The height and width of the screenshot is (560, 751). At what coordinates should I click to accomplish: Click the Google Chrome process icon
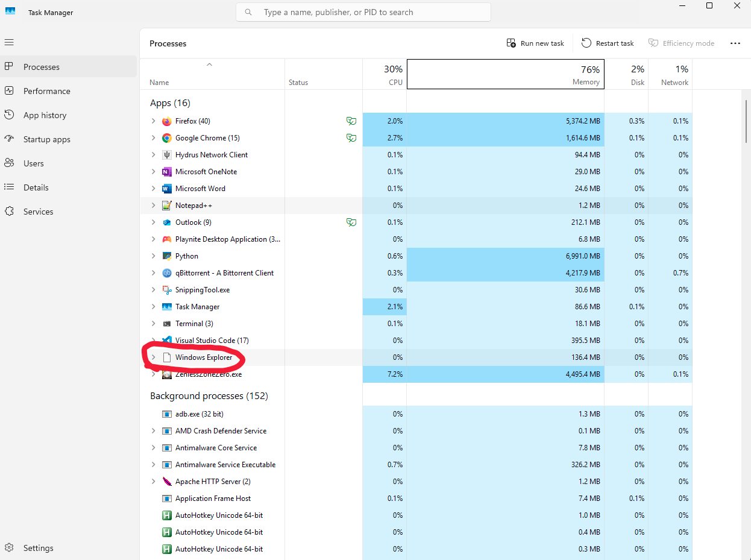pyautogui.click(x=167, y=138)
